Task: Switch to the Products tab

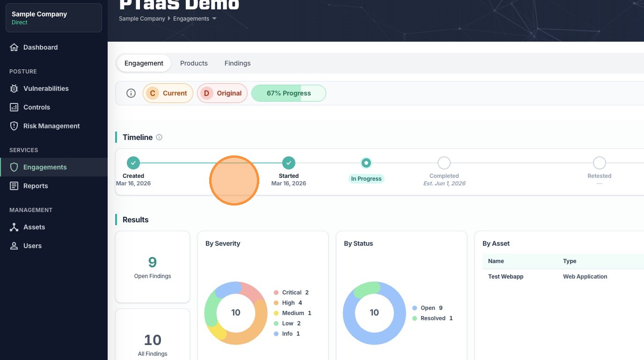Action: pyautogui.click(x=194, y=63)
